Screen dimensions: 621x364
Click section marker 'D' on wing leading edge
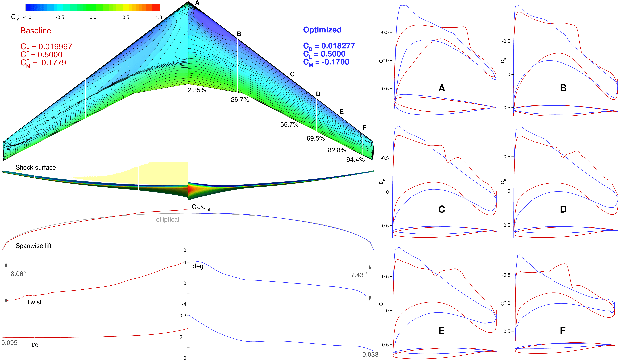(x=318, y=94)
